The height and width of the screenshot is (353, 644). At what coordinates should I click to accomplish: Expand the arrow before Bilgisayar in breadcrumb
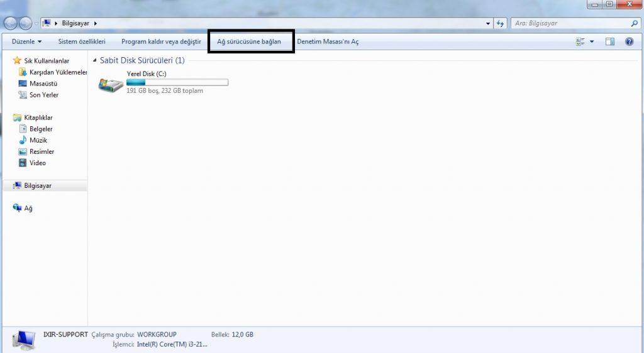(x=56, y=23)
